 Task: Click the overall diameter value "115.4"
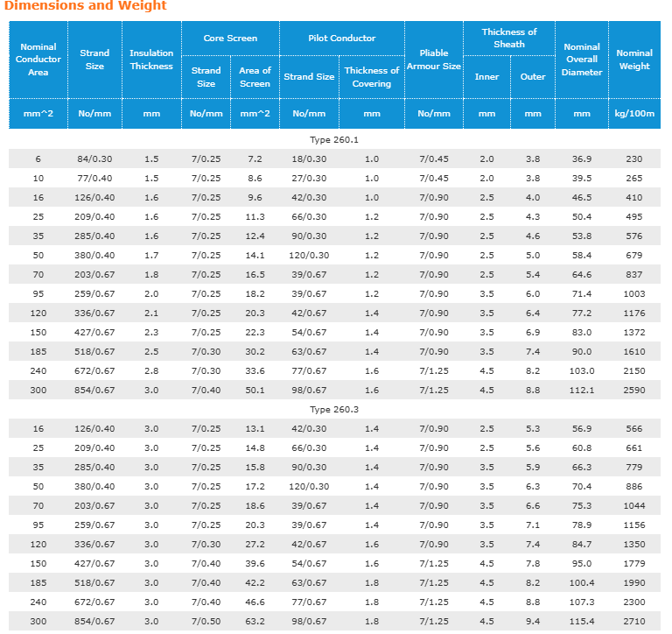click(582, 622)
